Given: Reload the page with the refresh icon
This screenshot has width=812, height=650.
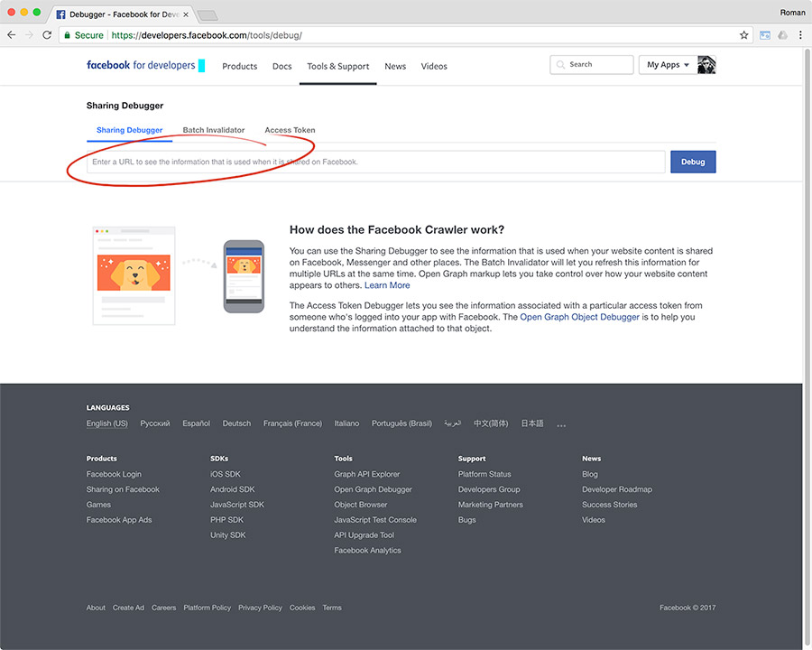Looking at the screenshot, I should pyautogui.click(x=47, y=35).
